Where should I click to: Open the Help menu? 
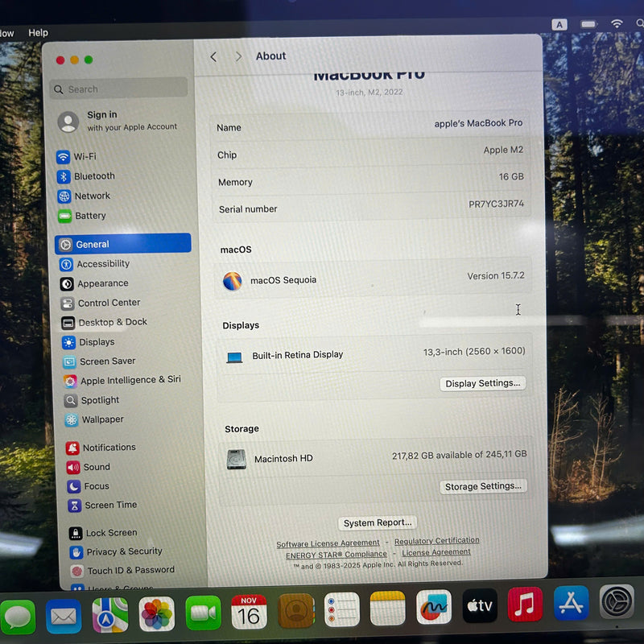[38, 33]
